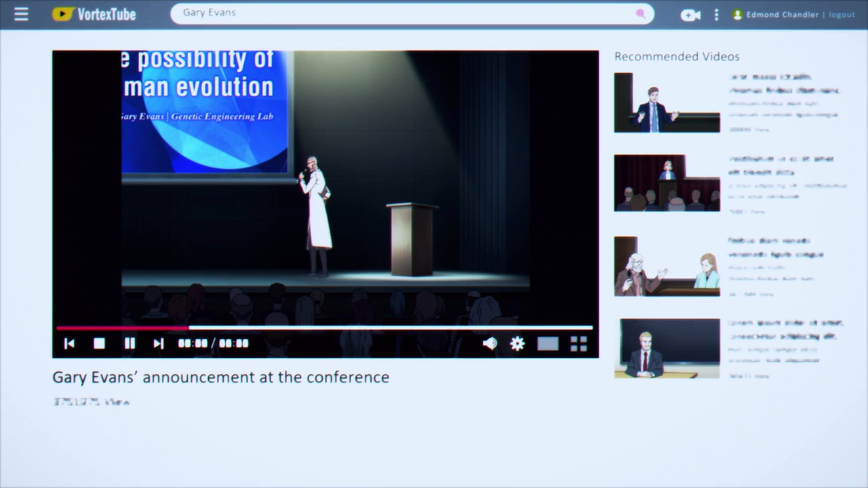Viewport: 868px width, 488px height.
Task: Stop the video playback
Action: [x=99, y=344]
